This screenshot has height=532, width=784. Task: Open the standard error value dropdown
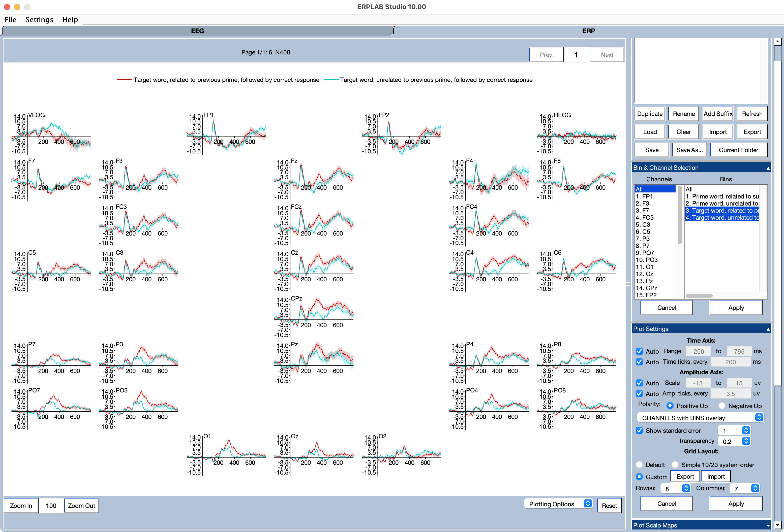[x=734, y=430]
